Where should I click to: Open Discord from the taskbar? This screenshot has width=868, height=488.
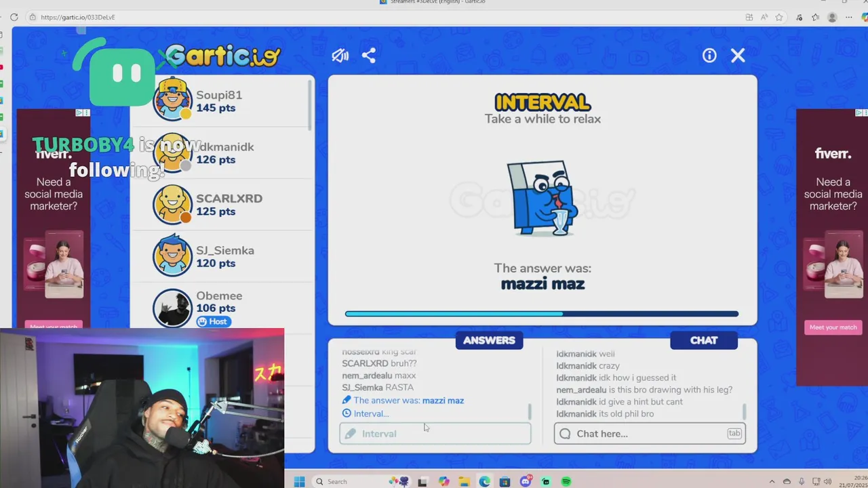(526, 481)
